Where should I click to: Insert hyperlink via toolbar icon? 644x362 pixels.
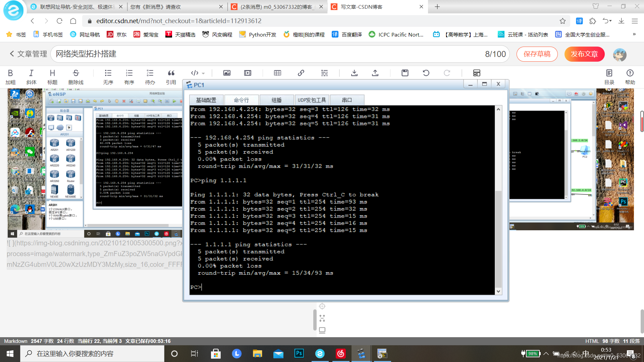click(x=301, y=73)
